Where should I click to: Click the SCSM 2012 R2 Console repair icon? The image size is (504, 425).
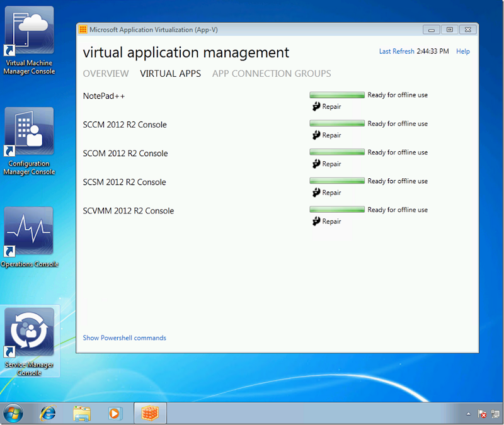click(x=316, y=193)
